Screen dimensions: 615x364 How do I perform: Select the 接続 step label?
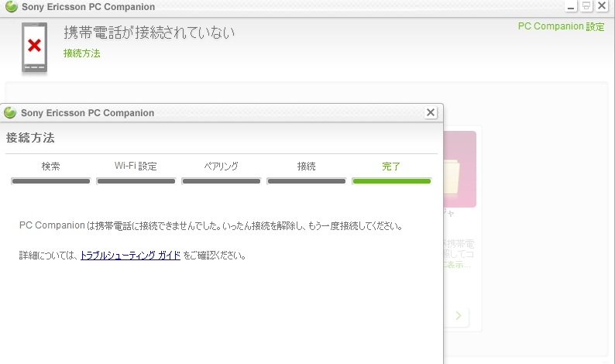(x=306, y=167)
